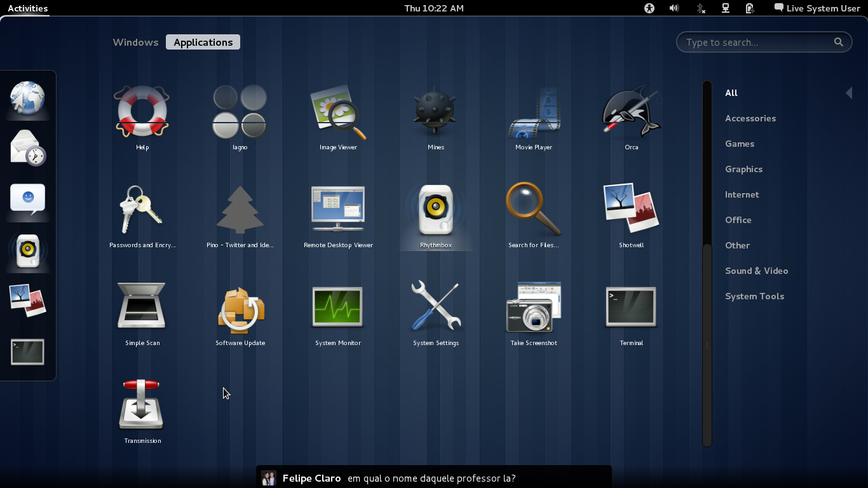This screenshot has height=488, width=868.
Task: Open the universal access menu
Action: pos(649,8)
